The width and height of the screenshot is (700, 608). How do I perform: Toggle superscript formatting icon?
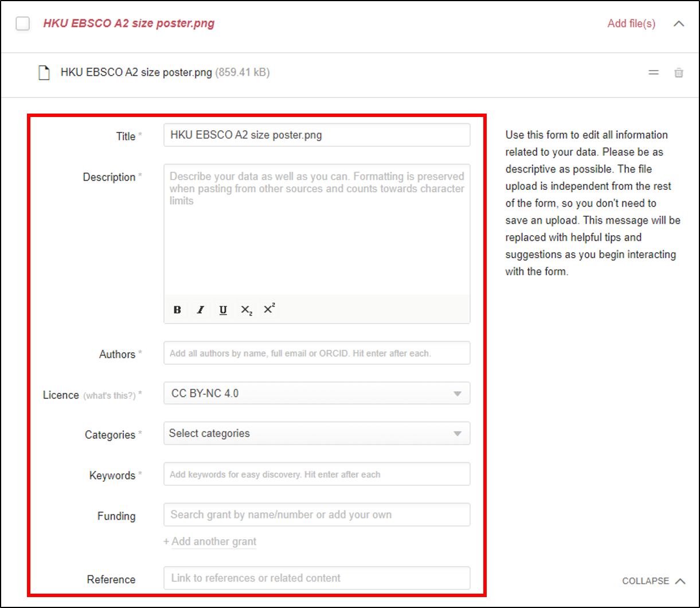point(269,309)
